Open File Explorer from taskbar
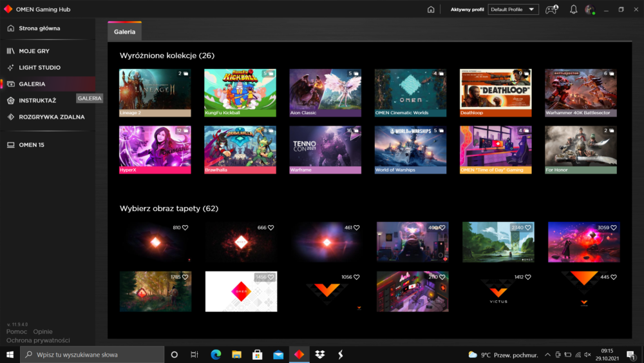The image size is (644, 363). click(x=236, y=355)
